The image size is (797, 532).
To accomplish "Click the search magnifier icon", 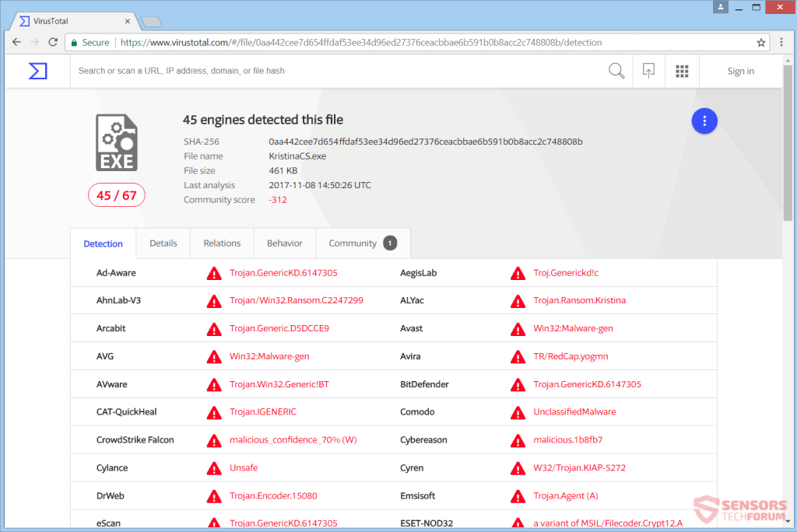I will pyautogui.click(x=616, y=71).
